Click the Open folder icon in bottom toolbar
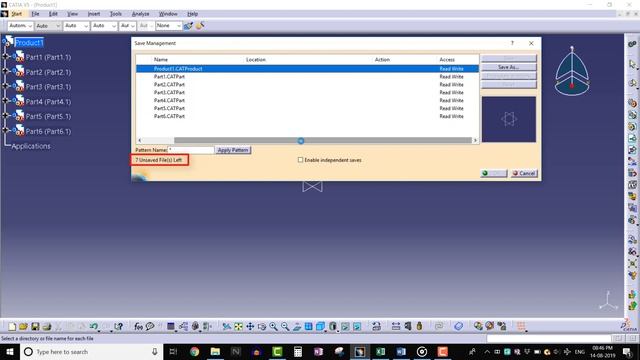The image size is (640, 360). coord(23,326)
